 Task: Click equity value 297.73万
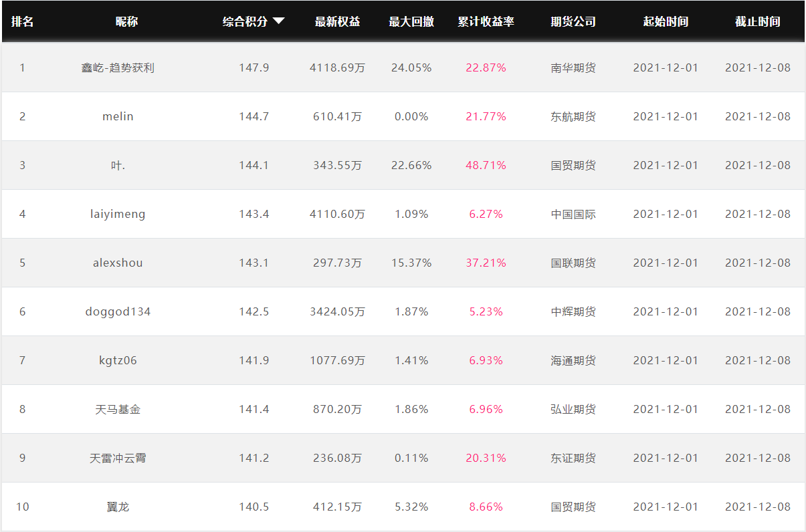338,263
